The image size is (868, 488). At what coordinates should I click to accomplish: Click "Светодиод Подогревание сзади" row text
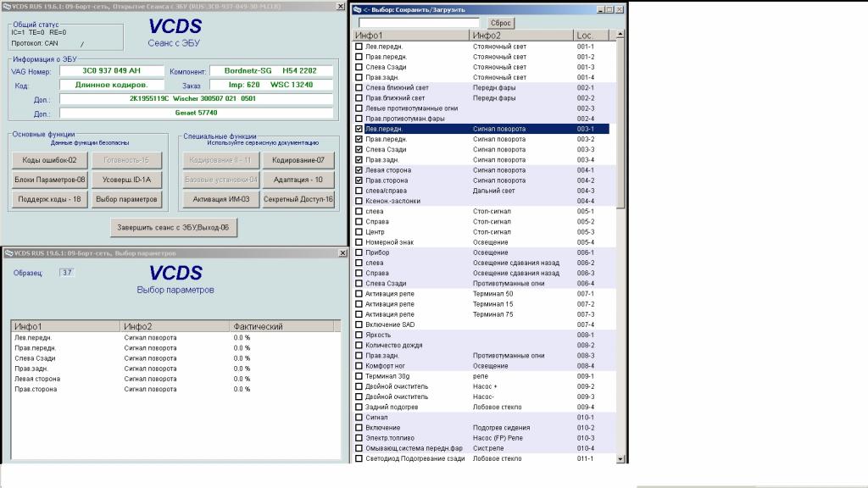(x=415, y=458)
